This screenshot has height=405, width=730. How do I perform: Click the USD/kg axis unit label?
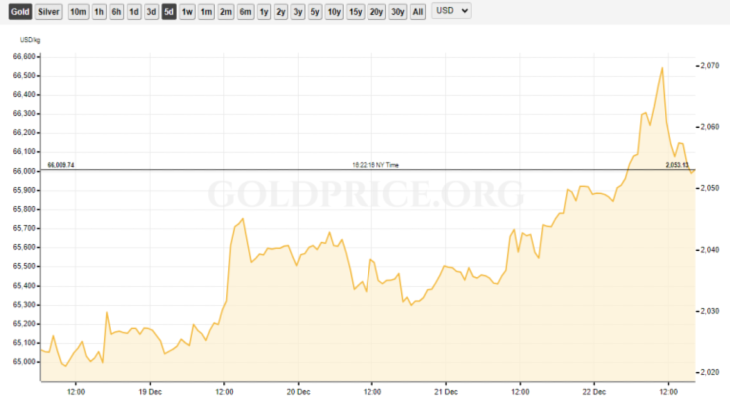30,40
